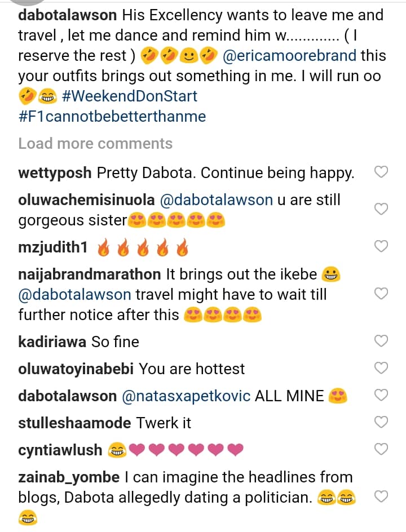This screenshot has height=532, width=406.
Task: Go to naijabrandmarathon's profile
Action: tap(90, 274)
